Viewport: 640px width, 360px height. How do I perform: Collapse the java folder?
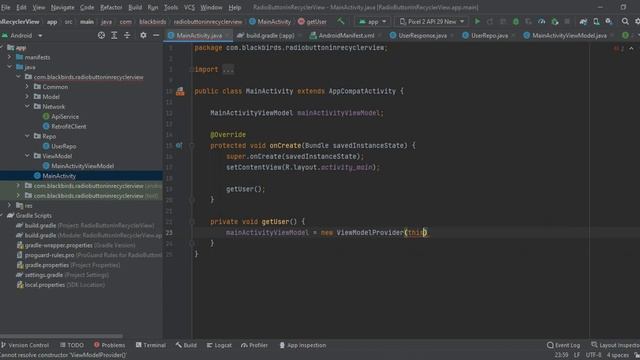(10, 67)
